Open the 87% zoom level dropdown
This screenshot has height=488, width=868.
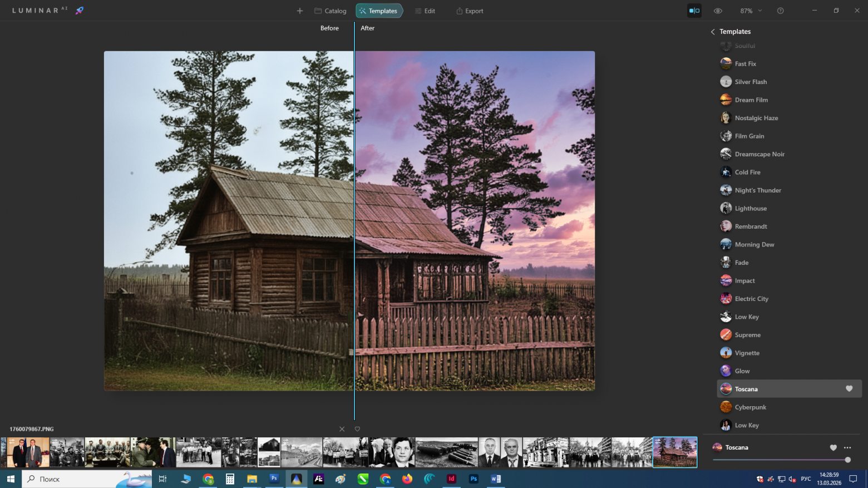749,11
